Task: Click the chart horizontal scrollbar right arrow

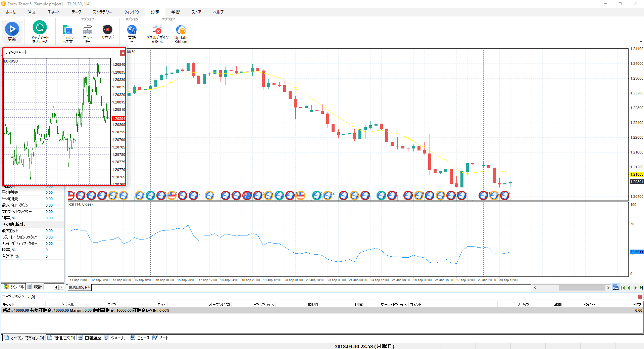Action: pyautogui.click(x=608, y=288)
